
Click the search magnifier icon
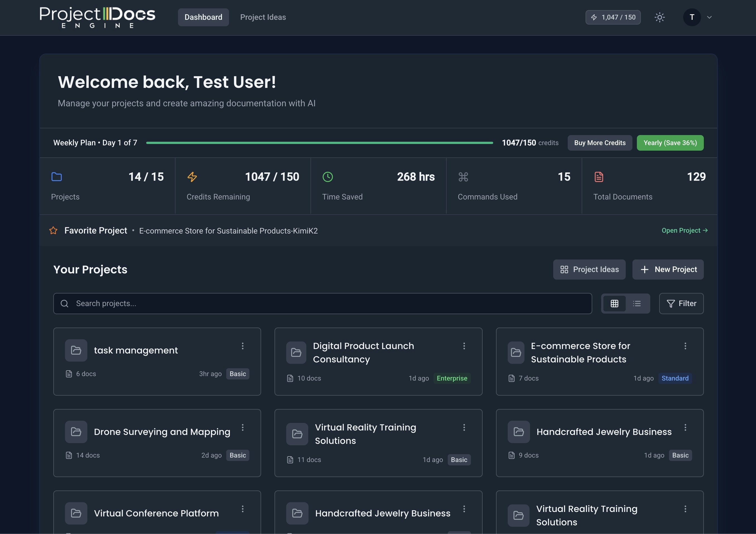point(64,304)
